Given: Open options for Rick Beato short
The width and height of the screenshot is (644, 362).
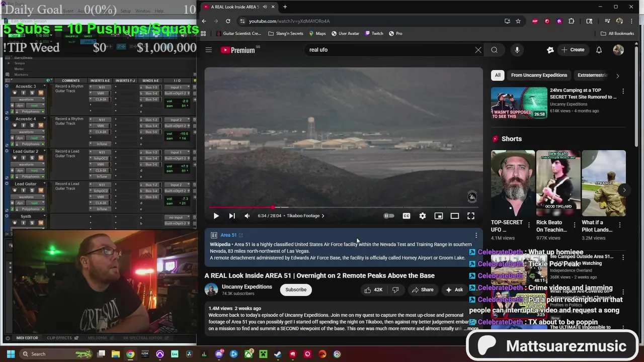Looking at the screenshot, I should [574, 225].
